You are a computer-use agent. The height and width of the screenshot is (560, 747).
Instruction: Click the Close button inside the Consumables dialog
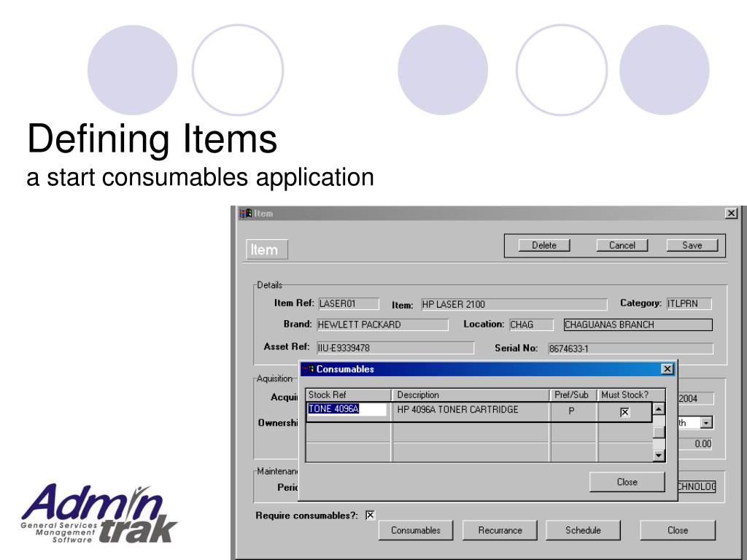[x=627, y=482]
